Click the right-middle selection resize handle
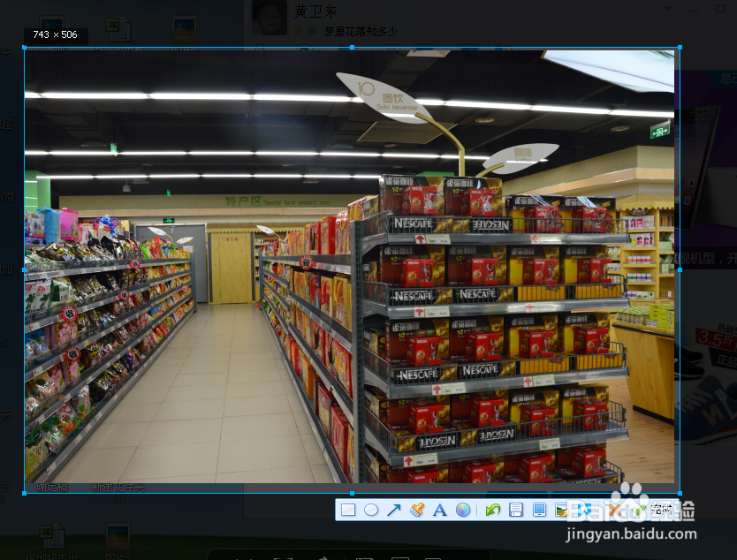Screen dimensions: 737x560 tap(680, 270)
